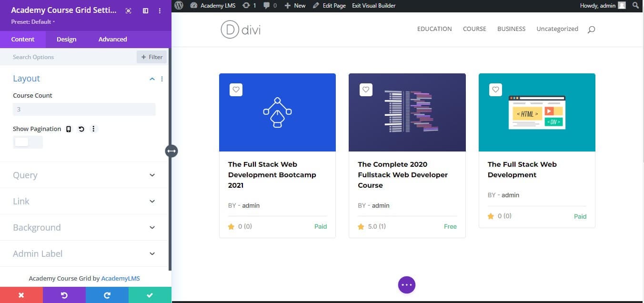
Task: Open the three-dot menu in settings header
Action: (x=160, y=10)
